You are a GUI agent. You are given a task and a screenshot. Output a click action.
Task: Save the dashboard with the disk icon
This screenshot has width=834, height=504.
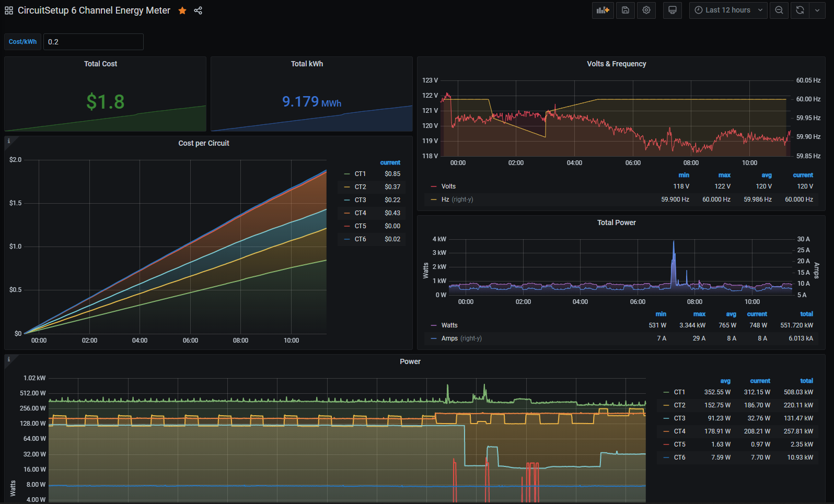tap(626, 10)
